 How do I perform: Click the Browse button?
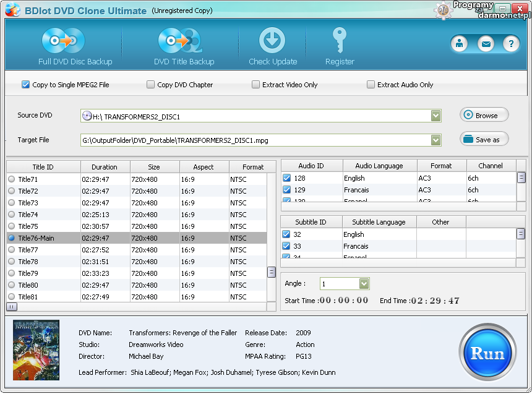tap(484, 115)
